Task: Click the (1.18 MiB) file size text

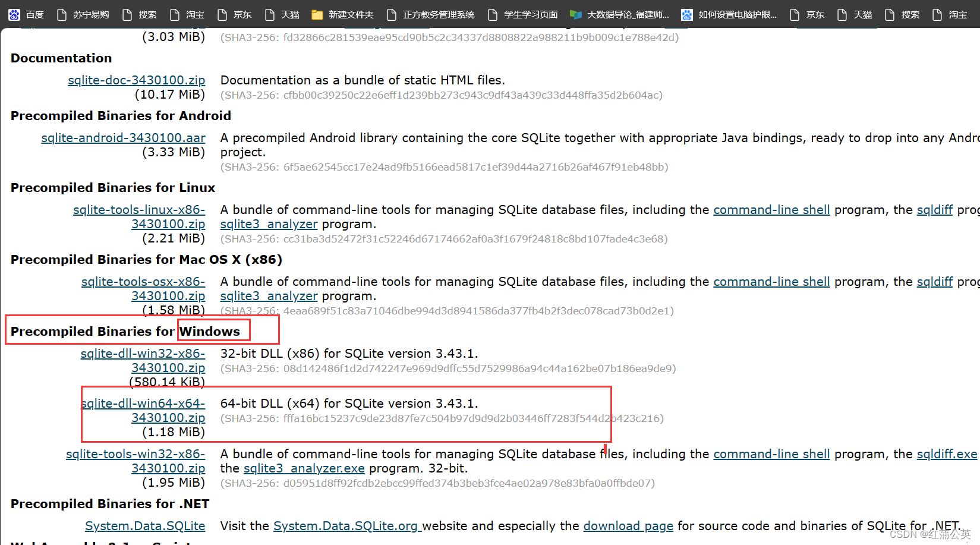Action: pos(174,432)
